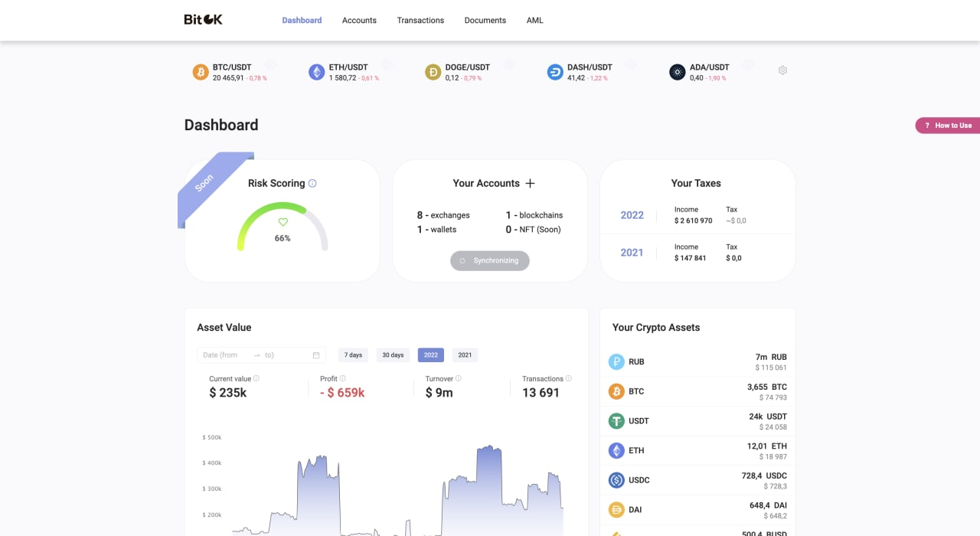The width and height of the screenshot is (980, 536).
Task: Click the RUB asset icon
Action: point(616,362)
